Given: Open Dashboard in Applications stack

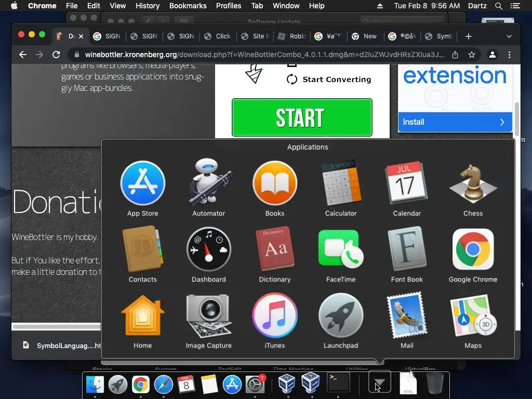Looking at the screenshot, I should point(209,249).
